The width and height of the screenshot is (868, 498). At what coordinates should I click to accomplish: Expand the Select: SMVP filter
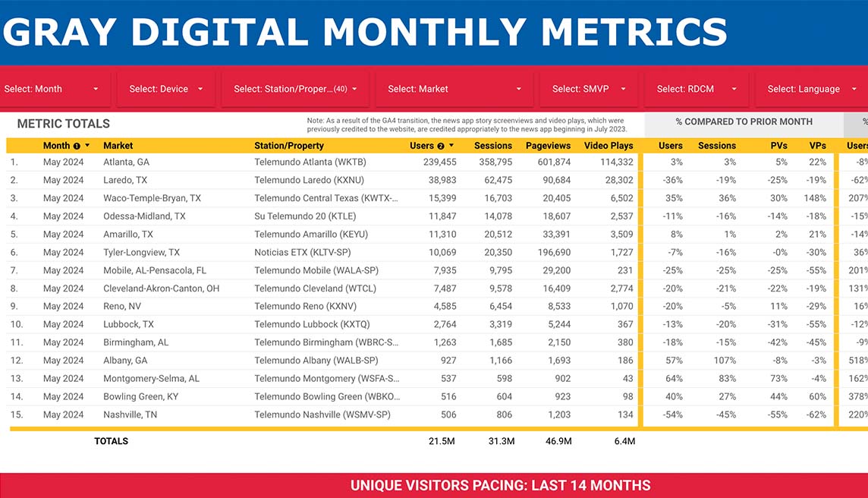589,89
